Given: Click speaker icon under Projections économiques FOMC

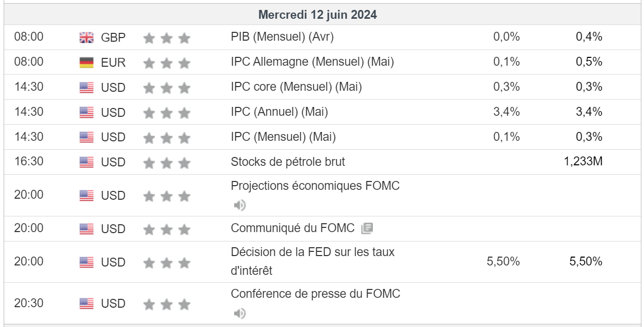Looking at the screenshot, I should 239,205.
